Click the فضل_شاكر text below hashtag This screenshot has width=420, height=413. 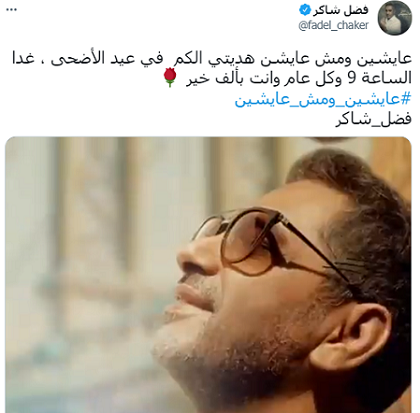pyautogui.click(x=373, y=119)
